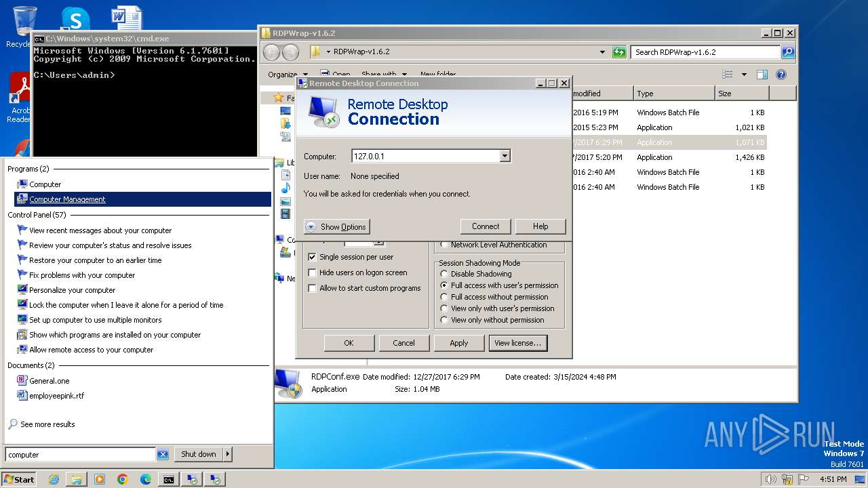Click the magnifier See more results icon

[13, 424]
